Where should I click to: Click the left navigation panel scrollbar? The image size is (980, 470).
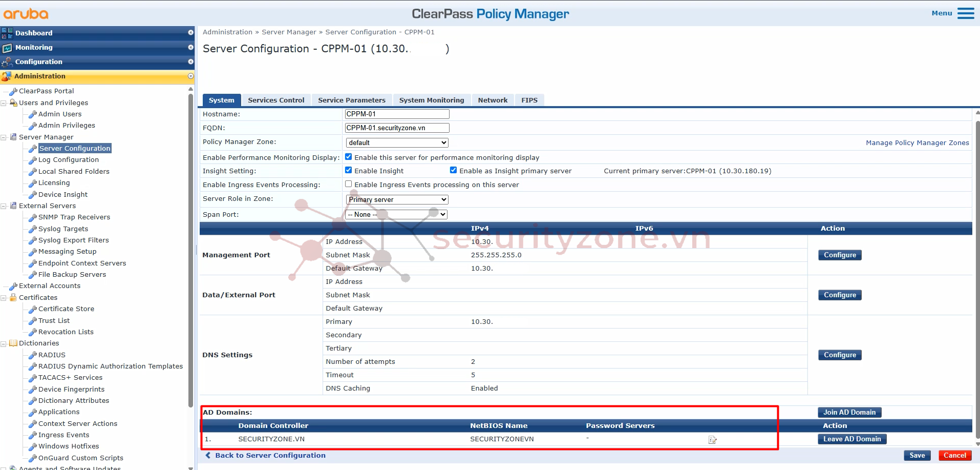point(191,250)
